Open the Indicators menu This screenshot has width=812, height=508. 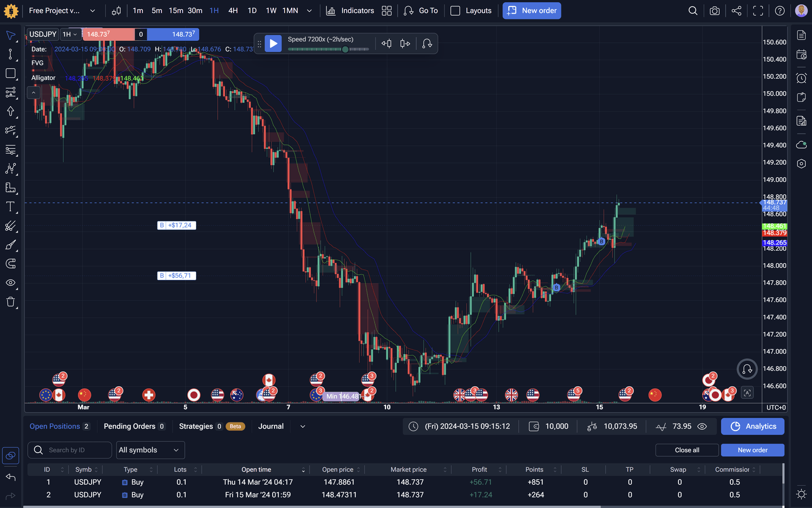(x=350, y=11)
